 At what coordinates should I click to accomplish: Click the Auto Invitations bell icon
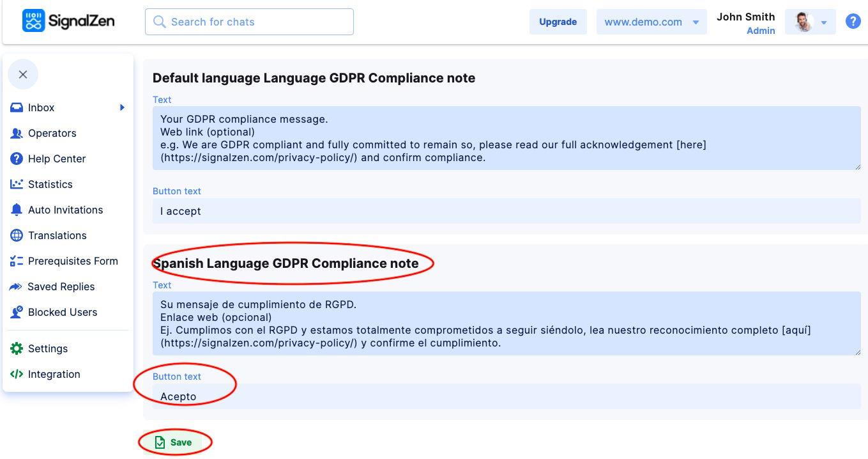coord(17,210)
